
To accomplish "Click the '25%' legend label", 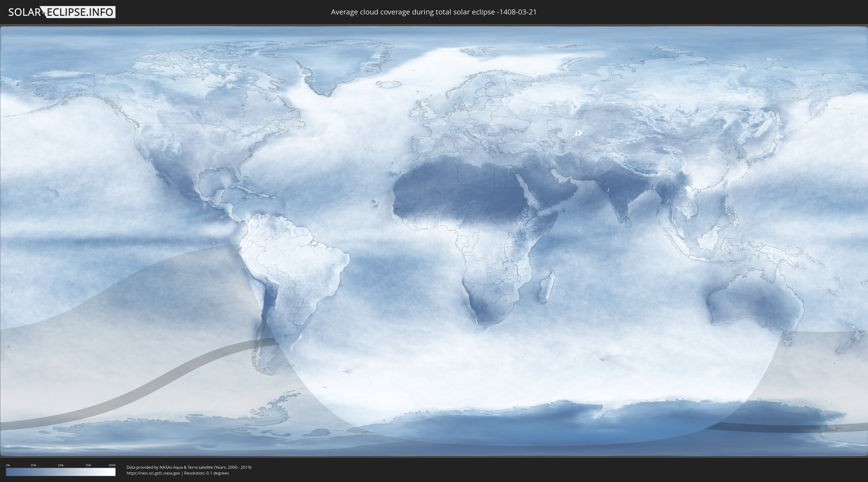I will (33, 465).
